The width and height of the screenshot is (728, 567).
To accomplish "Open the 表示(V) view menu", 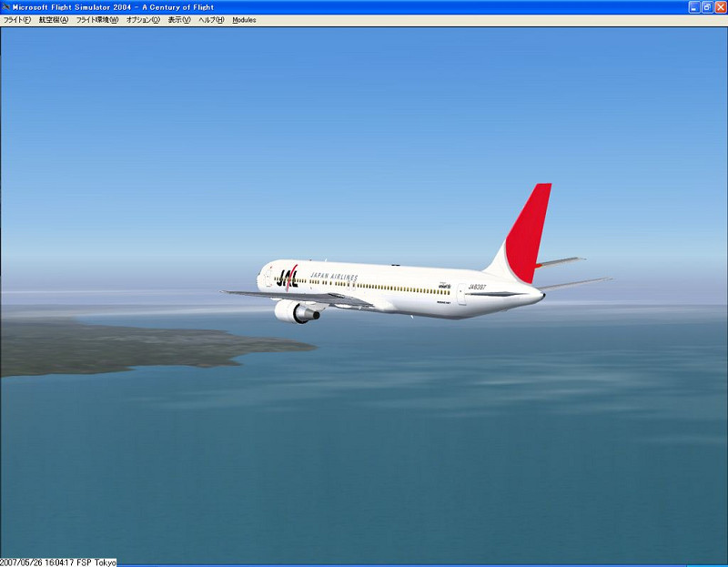I will [179, 20].
